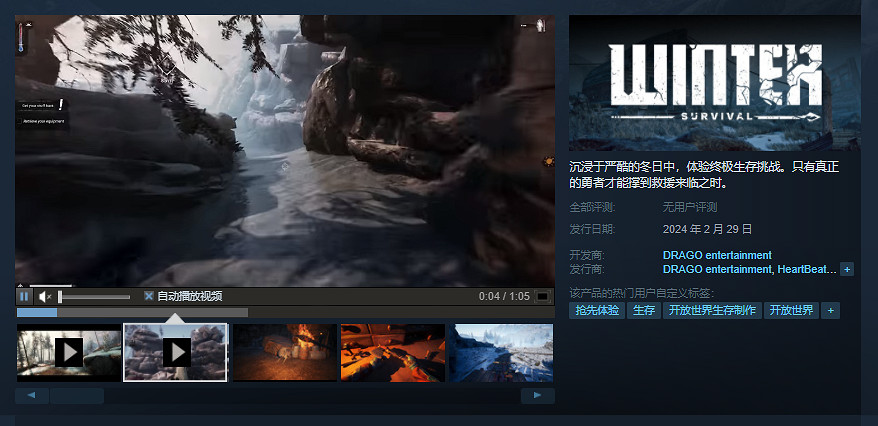Open the DRAGO entertainment developer link
The width and height of the screenshot is (878, 426).
click(x=717, y=255)
